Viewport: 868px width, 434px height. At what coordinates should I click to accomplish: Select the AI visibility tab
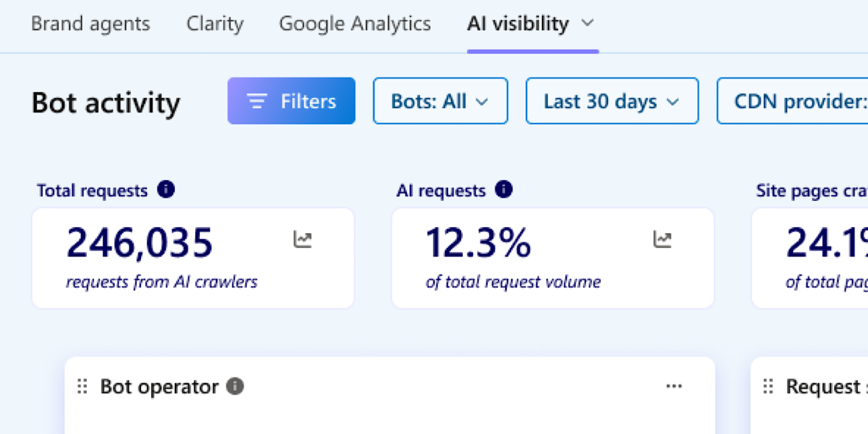click(518, 24)
